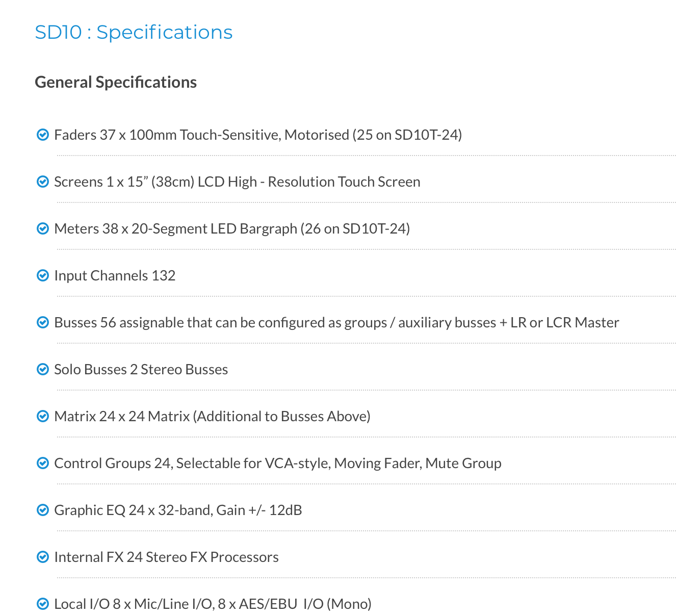Click the checkmark icon beside Solo Busses

tap(43, 369)
